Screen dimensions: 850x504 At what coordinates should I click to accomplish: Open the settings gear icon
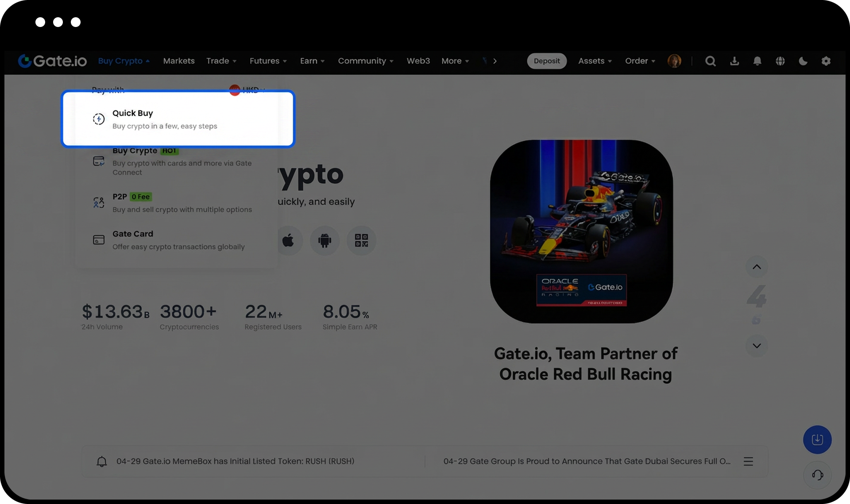point(826,61)
